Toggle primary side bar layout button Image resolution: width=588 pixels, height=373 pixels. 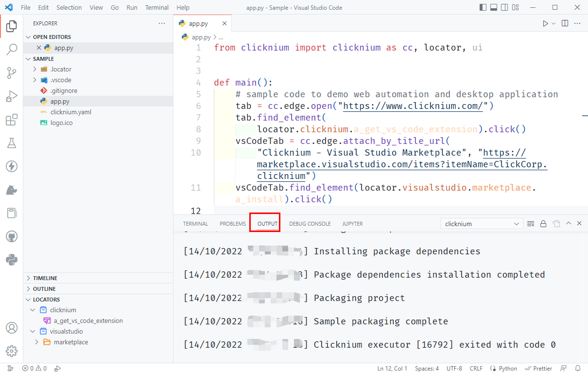(x=483, y=7)
